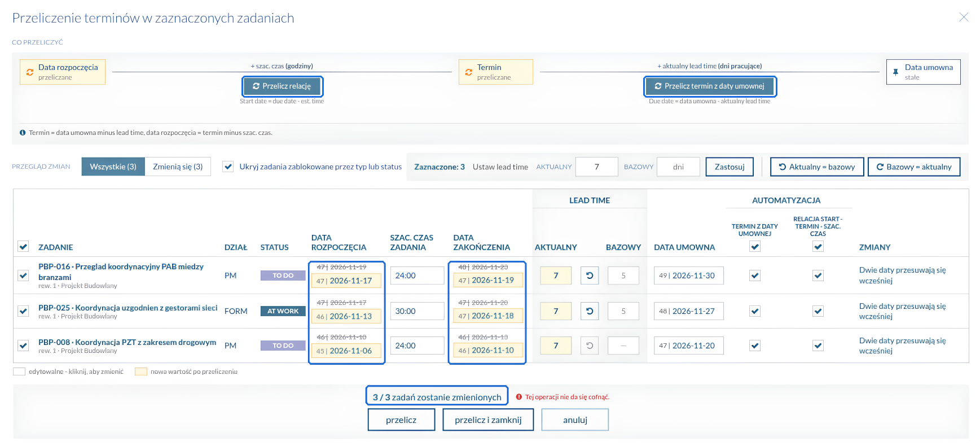Toggle Termin z daty umownej header checkbox
Viewport: 980px width, 446px height.
pyautogui.click(x=755, y=246)
